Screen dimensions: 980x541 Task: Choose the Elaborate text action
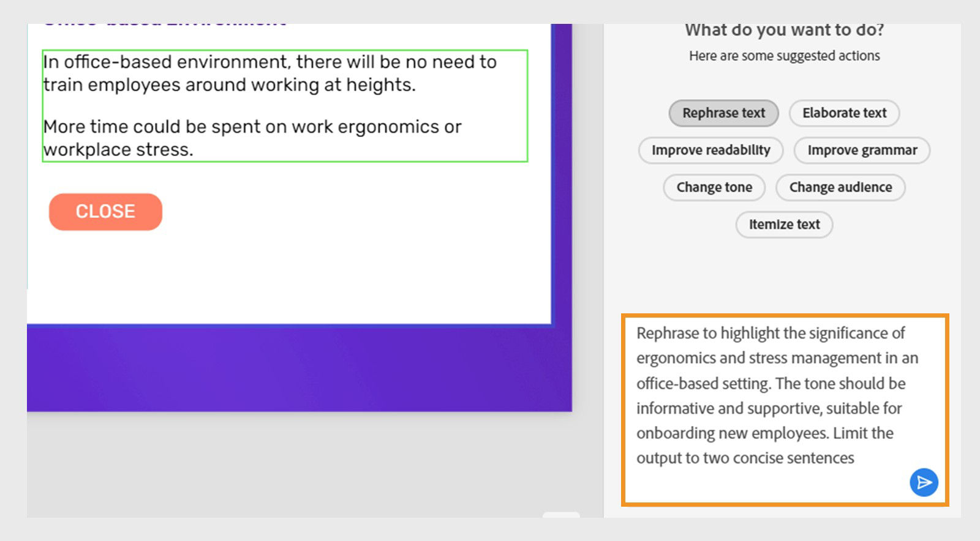[x=844, y=113]
